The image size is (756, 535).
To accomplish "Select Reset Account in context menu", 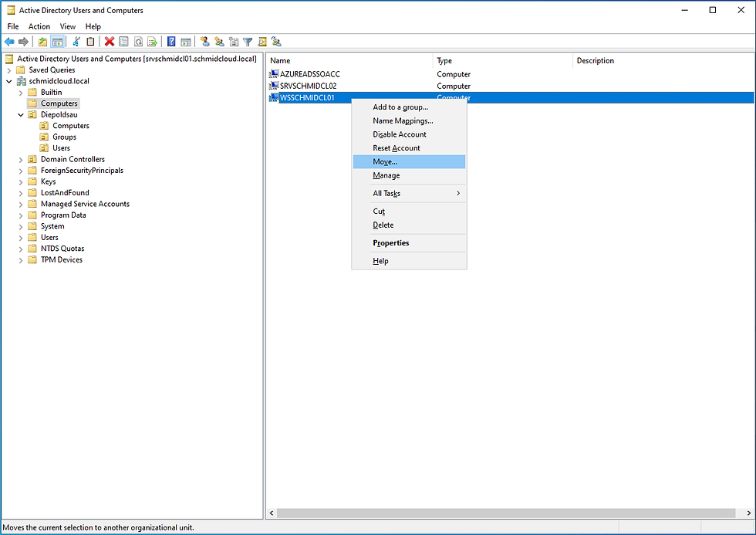I will click(x=410, y=148).
